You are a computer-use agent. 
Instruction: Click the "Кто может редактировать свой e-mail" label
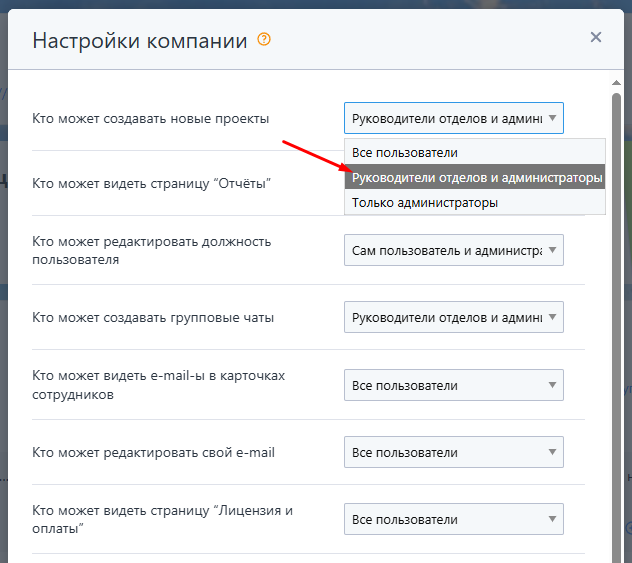click(153, 452)
